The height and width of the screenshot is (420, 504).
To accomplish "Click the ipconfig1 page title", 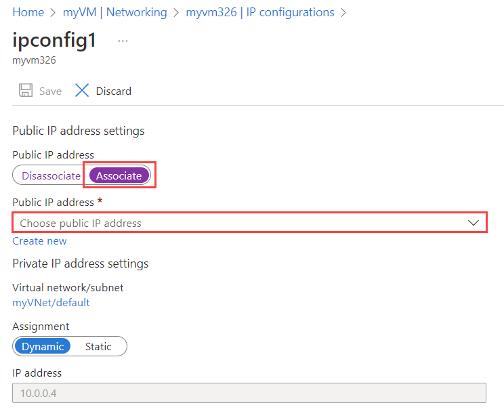I will tap(54, 40).
